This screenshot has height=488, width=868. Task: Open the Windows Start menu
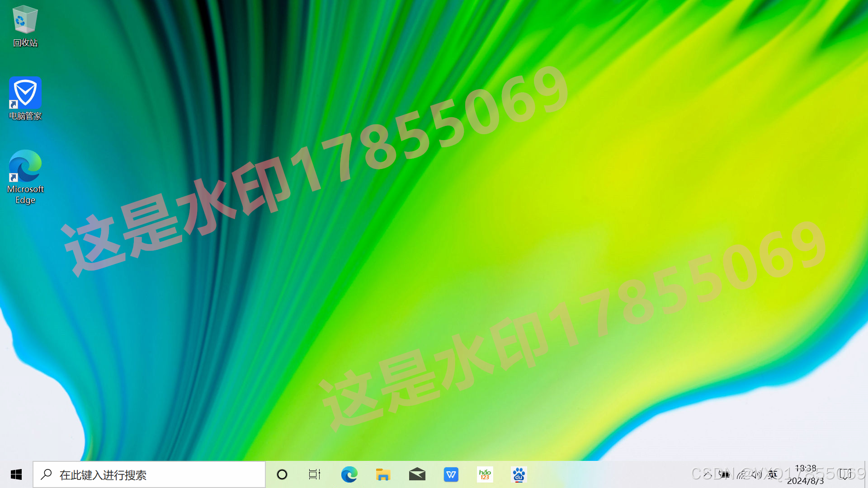(x=16, y=474)
